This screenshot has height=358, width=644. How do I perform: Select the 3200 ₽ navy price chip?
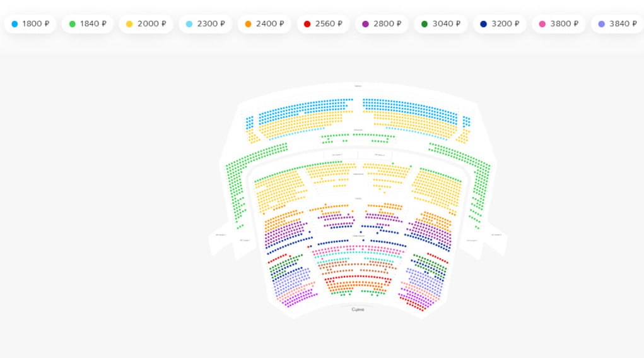pos(500,24)
